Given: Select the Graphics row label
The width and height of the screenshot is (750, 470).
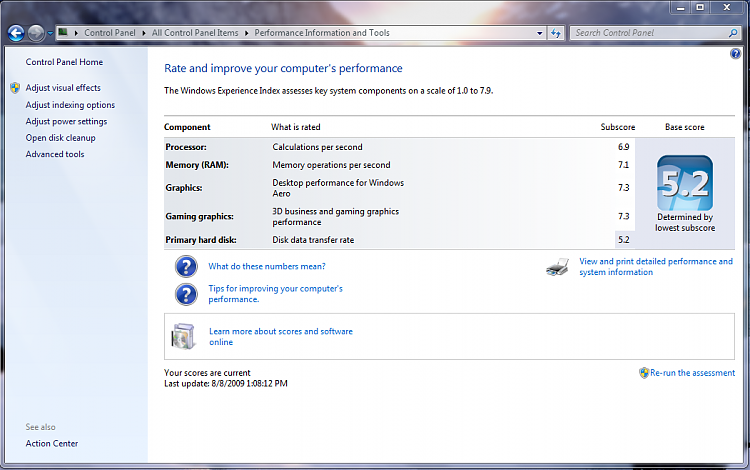Looking at the screenshot, I should click(184, 188).
